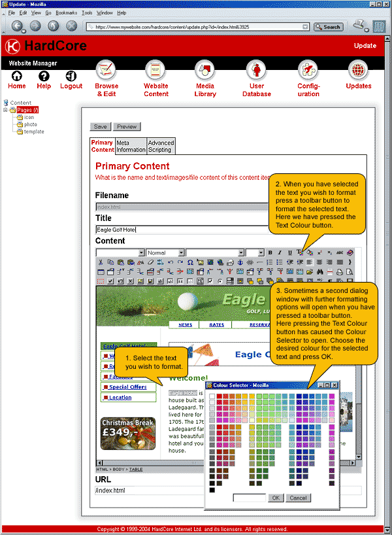Open Find with the binoculars icon
The height and width of the screenshot is (535, 392).
coord(319,271)
